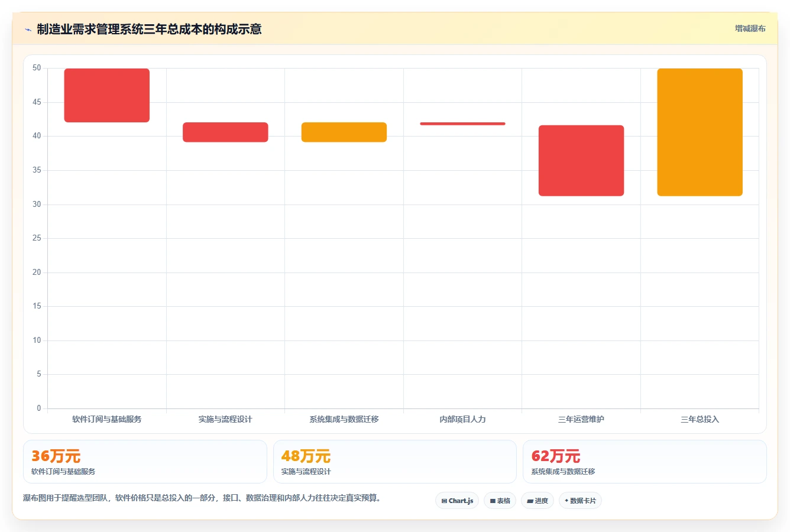Click the 48万元 data card
790x532 pixels.
395,462
